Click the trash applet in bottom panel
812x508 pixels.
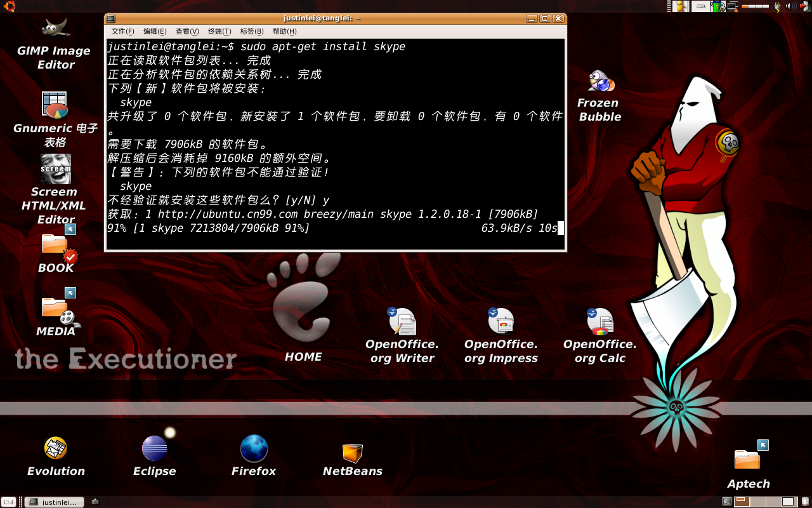805,502
